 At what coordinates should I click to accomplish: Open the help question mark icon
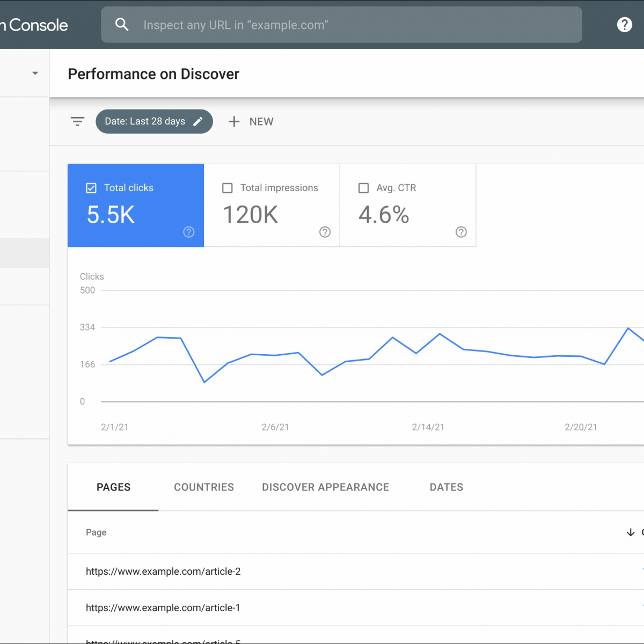624,25
